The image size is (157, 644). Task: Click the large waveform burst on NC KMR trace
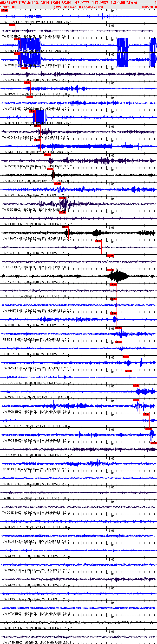(x=118, y=276)
